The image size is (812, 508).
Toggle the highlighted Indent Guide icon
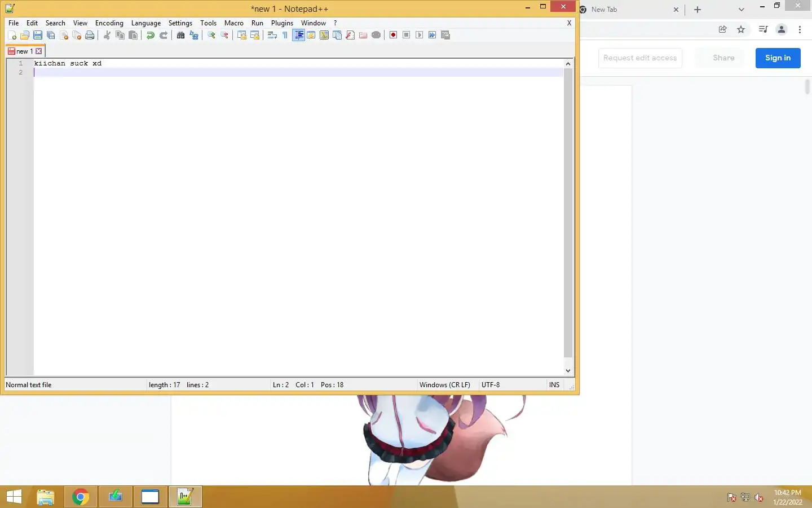[299, 35]
